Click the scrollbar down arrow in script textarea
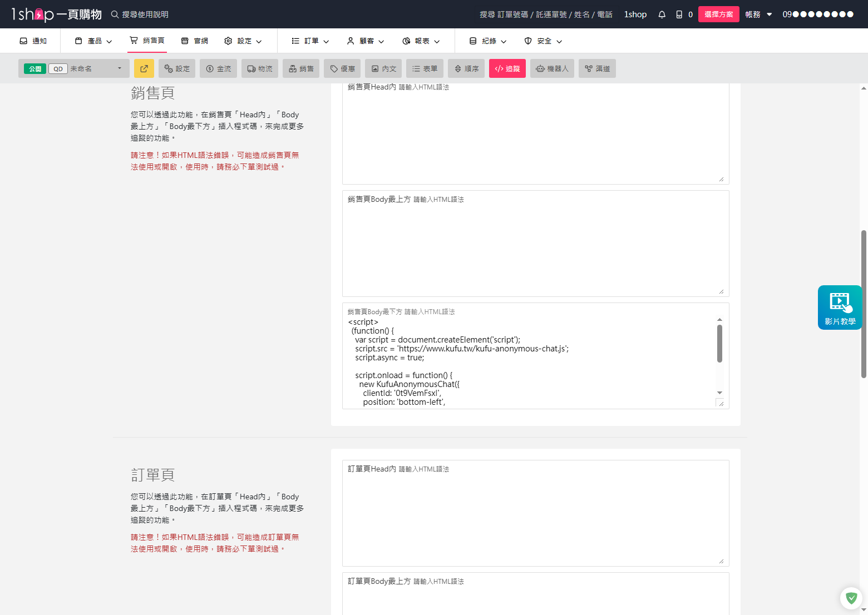Viewport: 868px width, 615px height. tap(719, 393)
